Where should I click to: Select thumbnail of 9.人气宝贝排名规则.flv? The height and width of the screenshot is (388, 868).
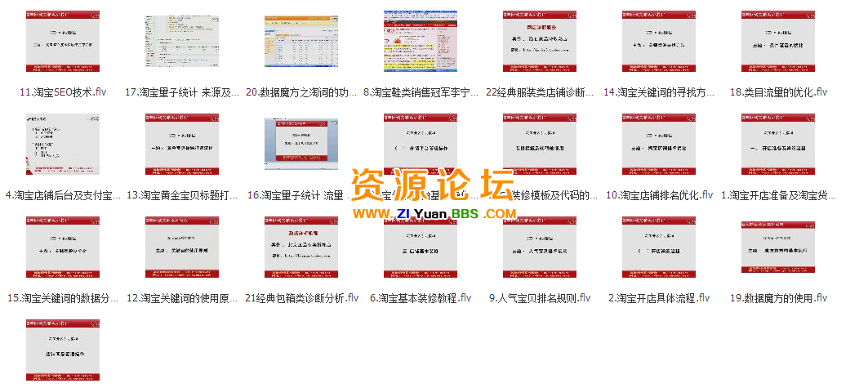point(540,247)
